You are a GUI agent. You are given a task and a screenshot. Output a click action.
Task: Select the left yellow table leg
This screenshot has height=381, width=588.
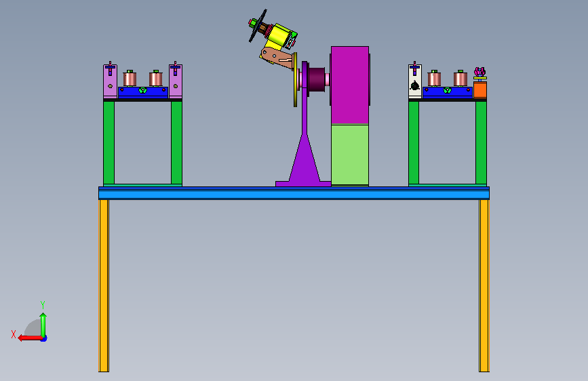tap(104, 286)
